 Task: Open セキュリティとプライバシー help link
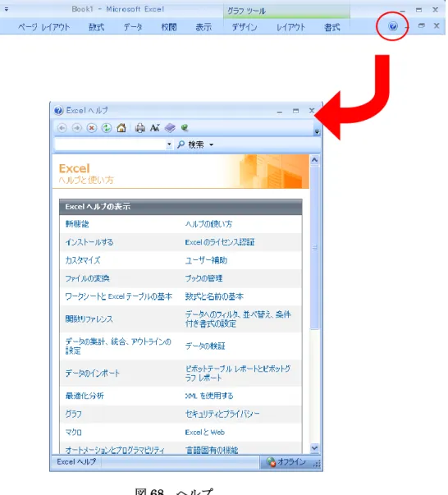[222, 414]
